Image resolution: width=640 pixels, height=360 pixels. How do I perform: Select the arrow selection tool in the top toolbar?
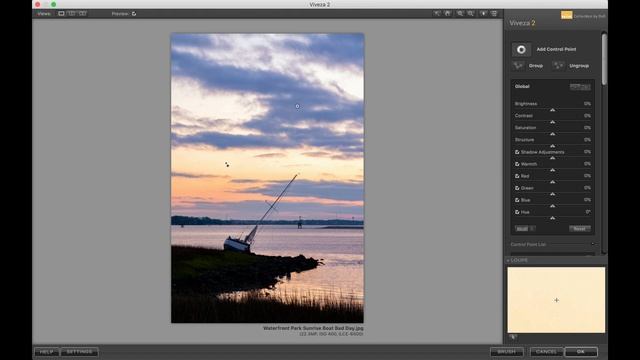click(x=437, y=13)
